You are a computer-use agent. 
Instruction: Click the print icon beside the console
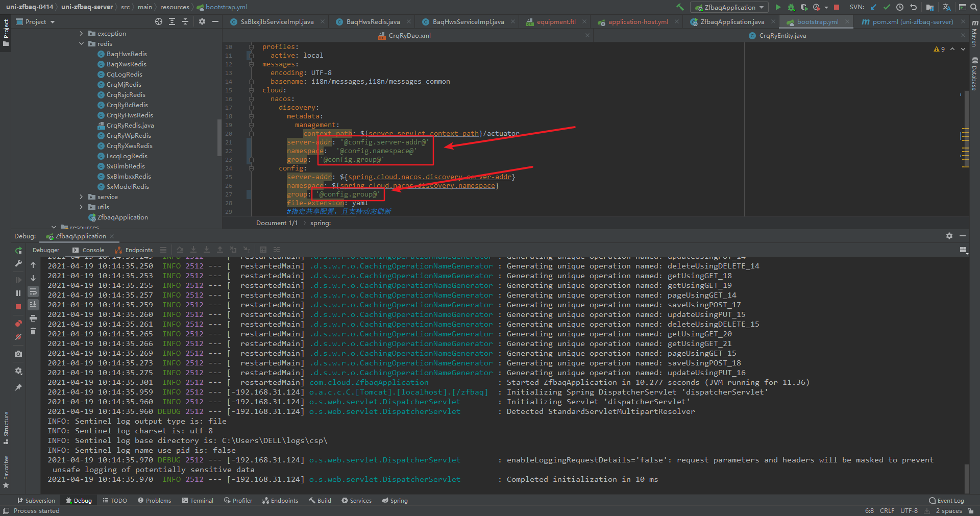(33, 318)
